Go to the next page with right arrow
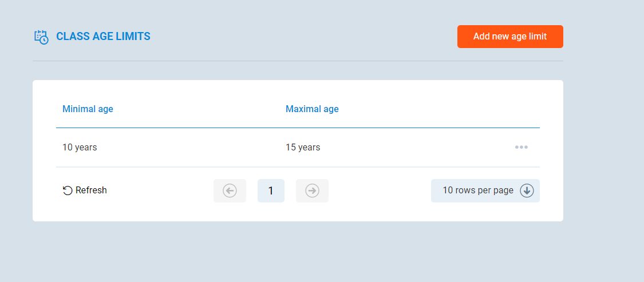The width and height of the screenshot is (644, 282). (x=312, y=190)
